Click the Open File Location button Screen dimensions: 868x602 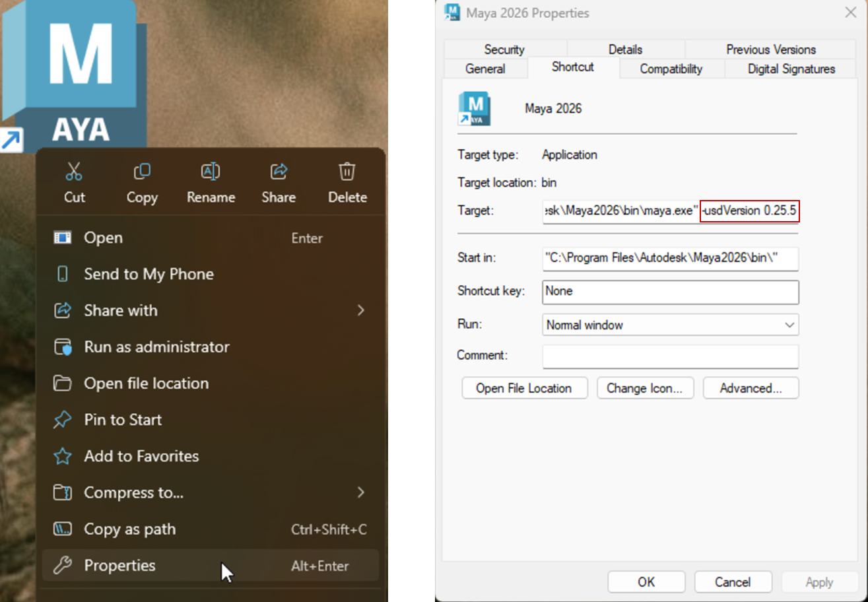tap(524, 388)
